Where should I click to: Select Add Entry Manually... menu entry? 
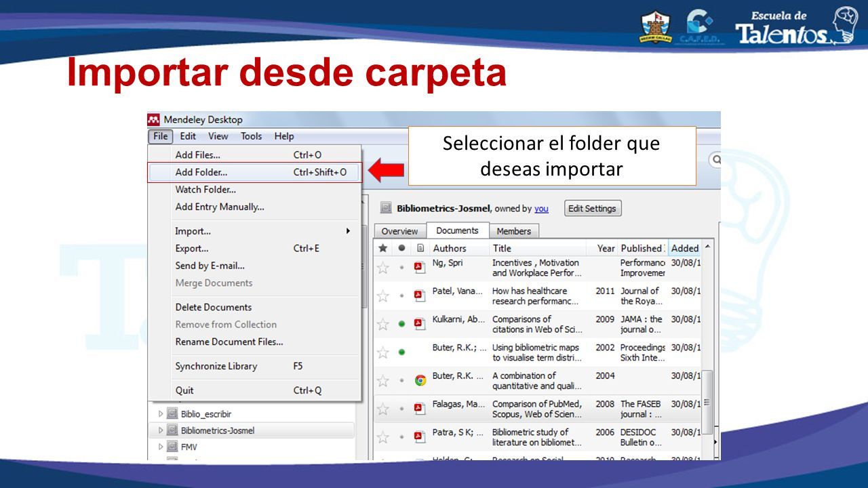point(255,207)
